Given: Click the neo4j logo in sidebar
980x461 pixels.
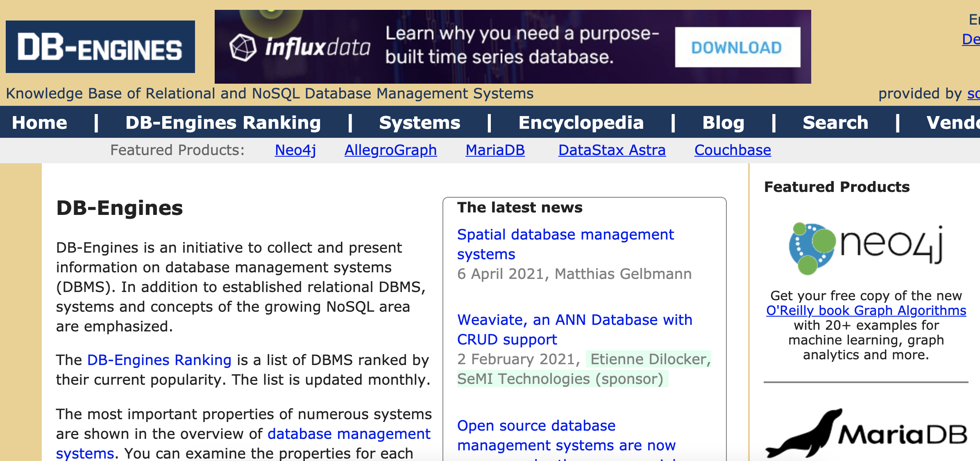Looking at the screenshot, I should point(866,249).
